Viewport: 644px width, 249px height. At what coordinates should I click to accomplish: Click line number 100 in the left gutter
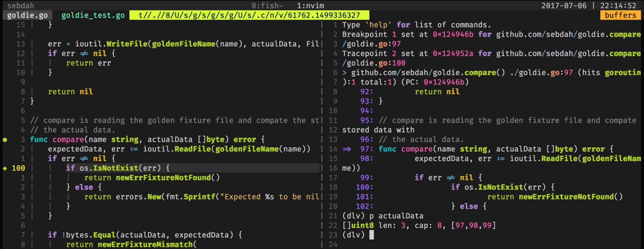(x=18, y=168)
